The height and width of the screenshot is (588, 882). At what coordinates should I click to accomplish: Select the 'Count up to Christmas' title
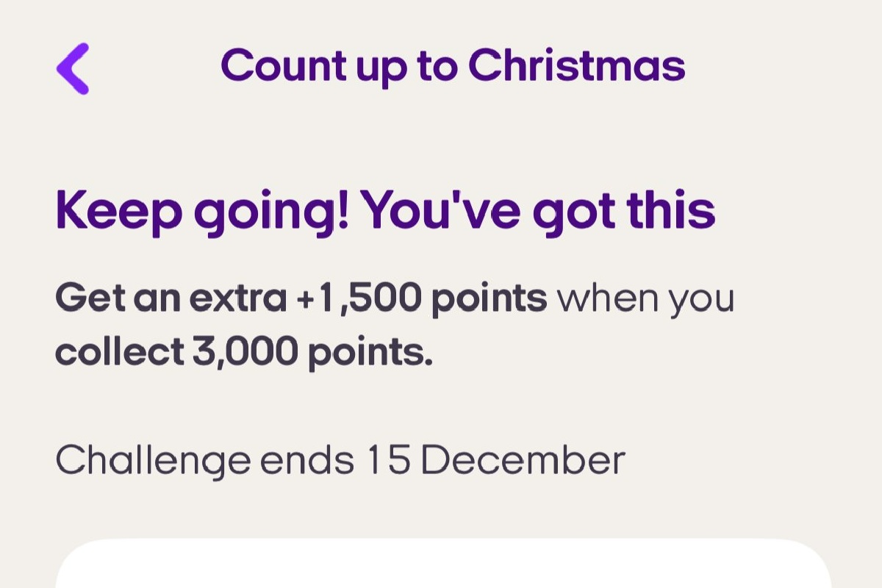tap(454, 65)
